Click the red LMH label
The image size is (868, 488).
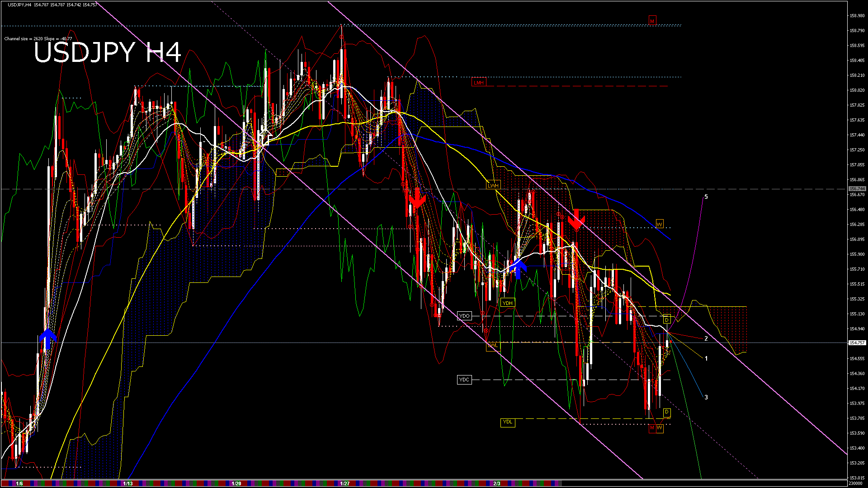pos(478,83)
